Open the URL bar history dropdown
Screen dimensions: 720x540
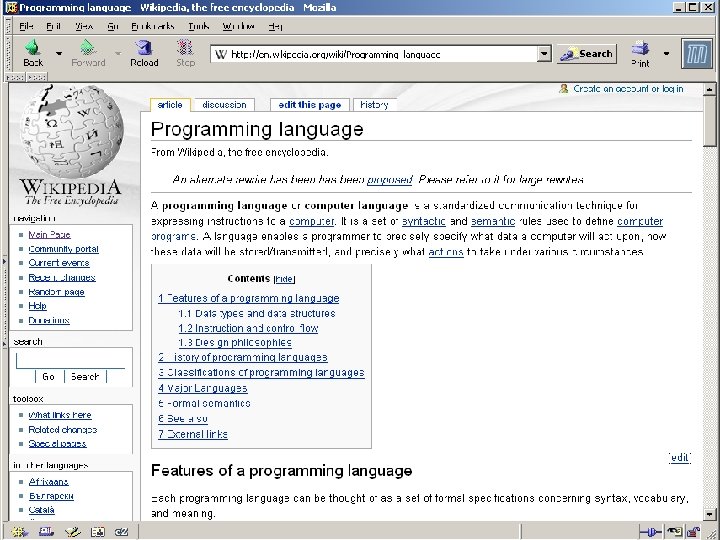coord(544,54)
